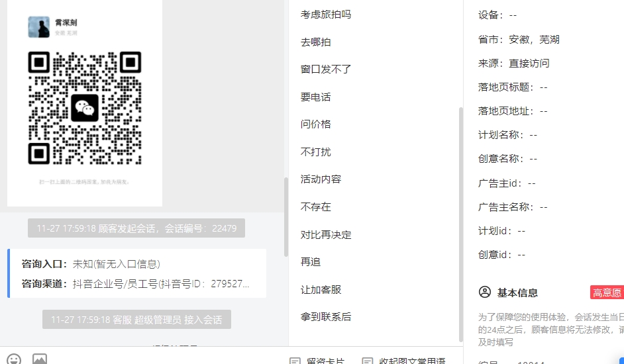Pick the 要电话 quick phrase
Screen dimensions: 624x364
tap(315, 97)
